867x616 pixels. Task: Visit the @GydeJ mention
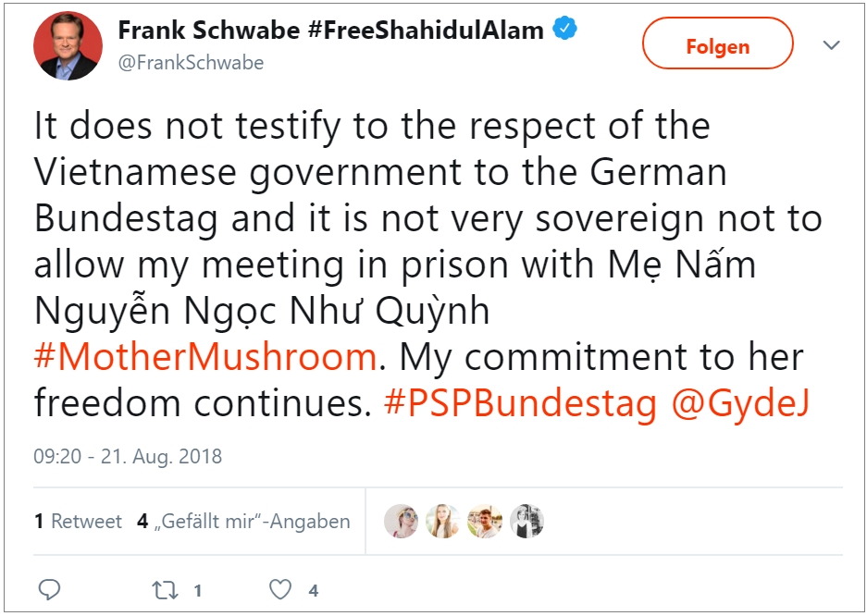coord(739,403)
